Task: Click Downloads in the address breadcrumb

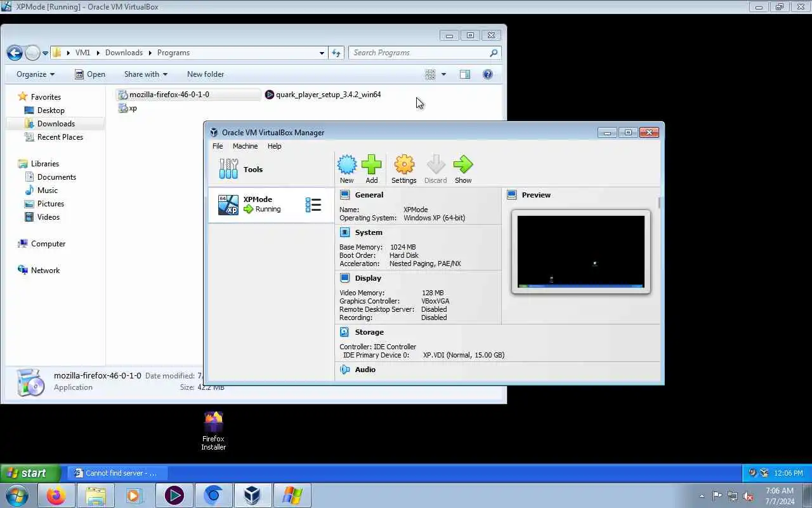Action: click(124, 53)
